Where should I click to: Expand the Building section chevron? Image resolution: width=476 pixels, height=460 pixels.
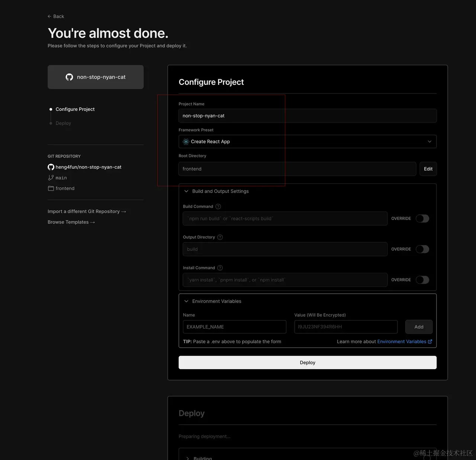(187, 458)
